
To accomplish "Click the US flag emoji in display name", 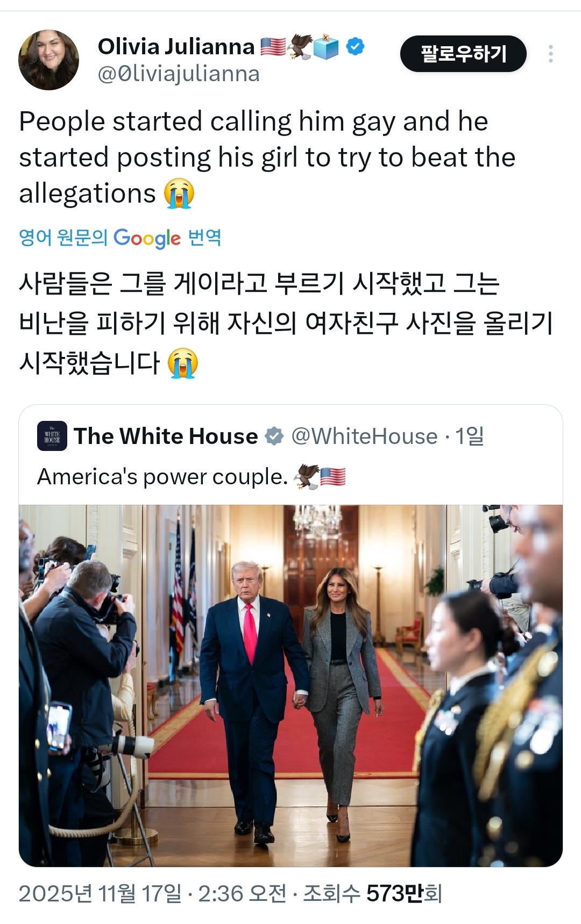I will [x=273, y=47].
